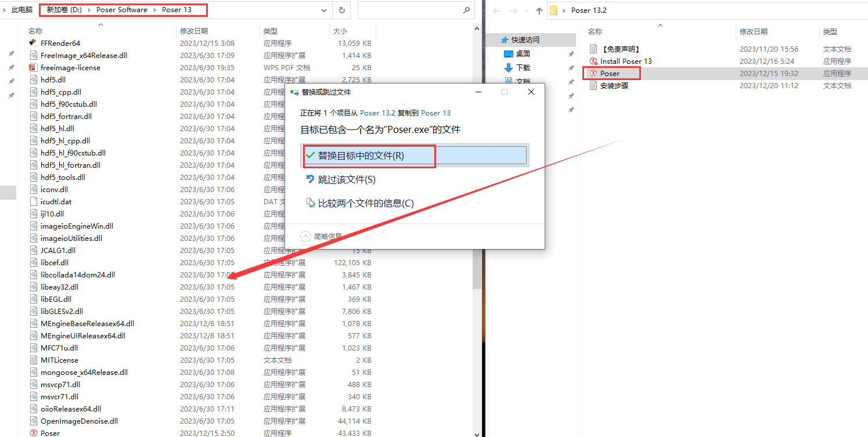Choose compare info for both files option
Image resolution: width=868 pixels, height=437 pixels.
pos(360,203)
